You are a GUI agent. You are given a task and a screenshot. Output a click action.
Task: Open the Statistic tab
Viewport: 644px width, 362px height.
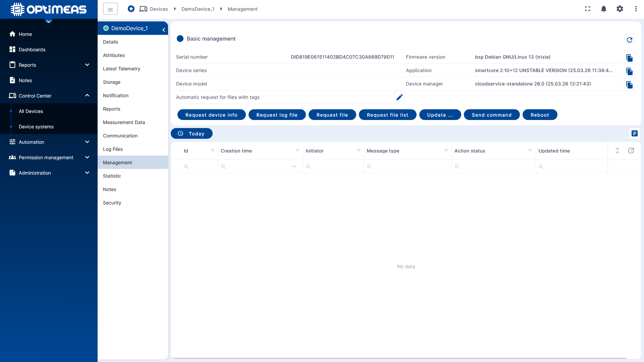coord(133,176)
